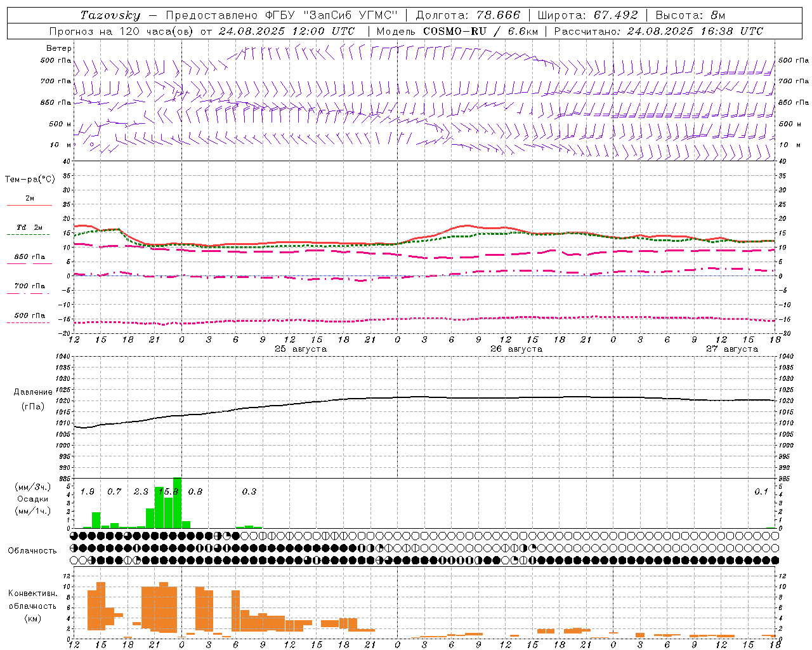
Task: Click the red solid line sample under "2м" legend
Action: [x=29, y=206]
